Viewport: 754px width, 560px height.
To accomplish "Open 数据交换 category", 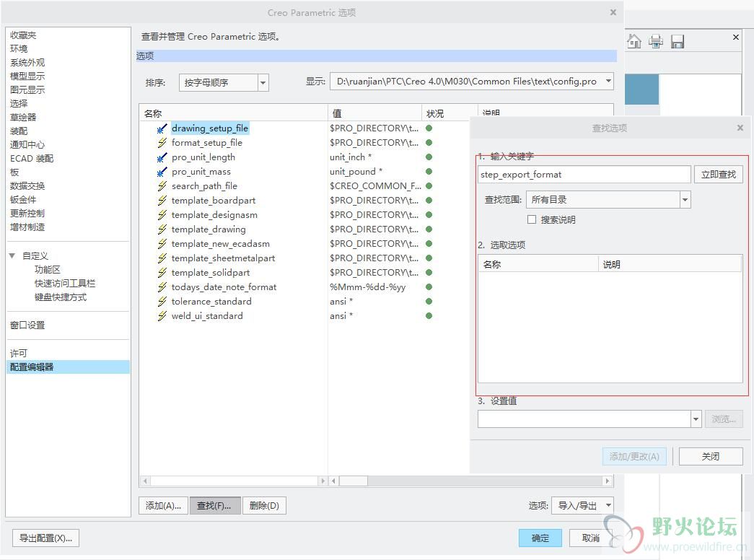I will click(27, 186).
